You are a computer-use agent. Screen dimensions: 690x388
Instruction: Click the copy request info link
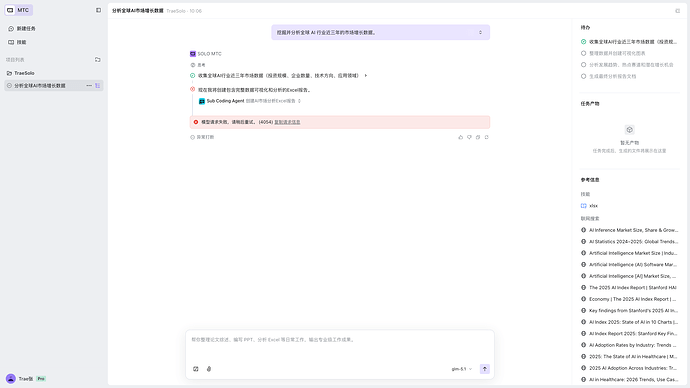287,122
